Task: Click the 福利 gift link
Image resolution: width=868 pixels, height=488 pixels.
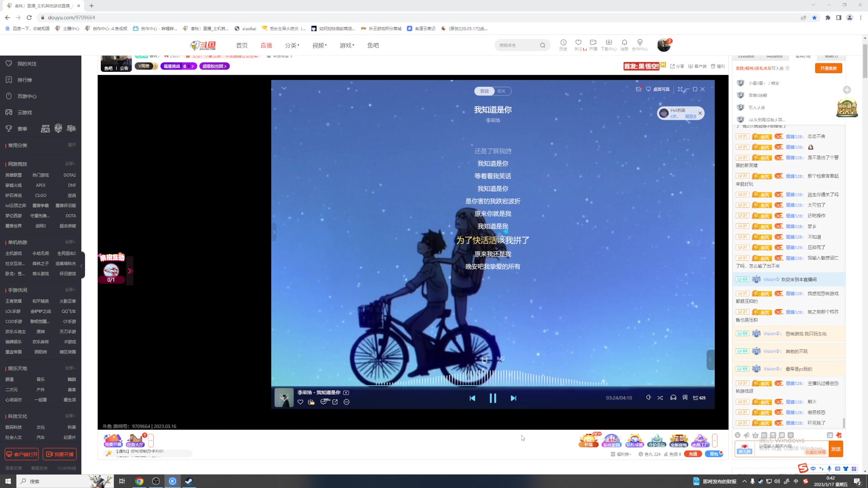Action: (x=718, y=66)
